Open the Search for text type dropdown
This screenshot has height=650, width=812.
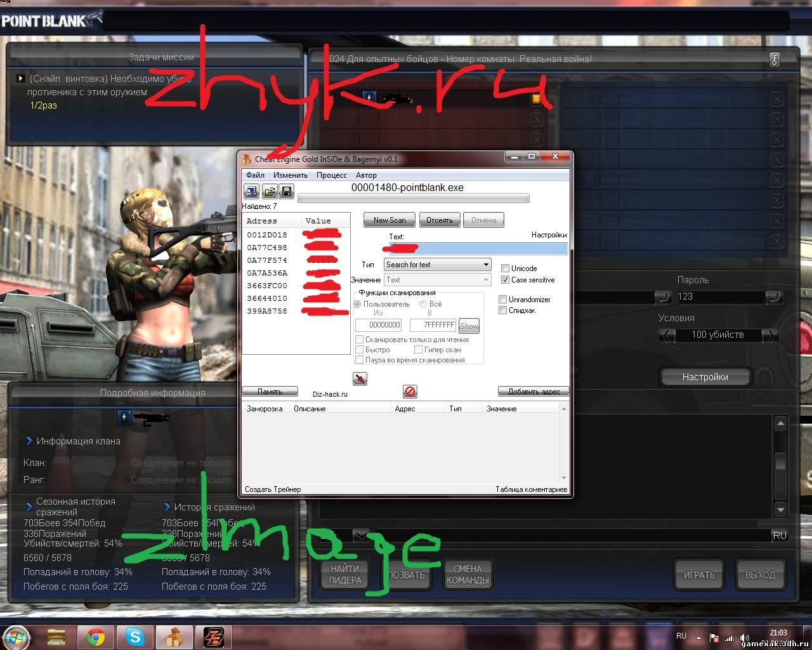(438, 265)
